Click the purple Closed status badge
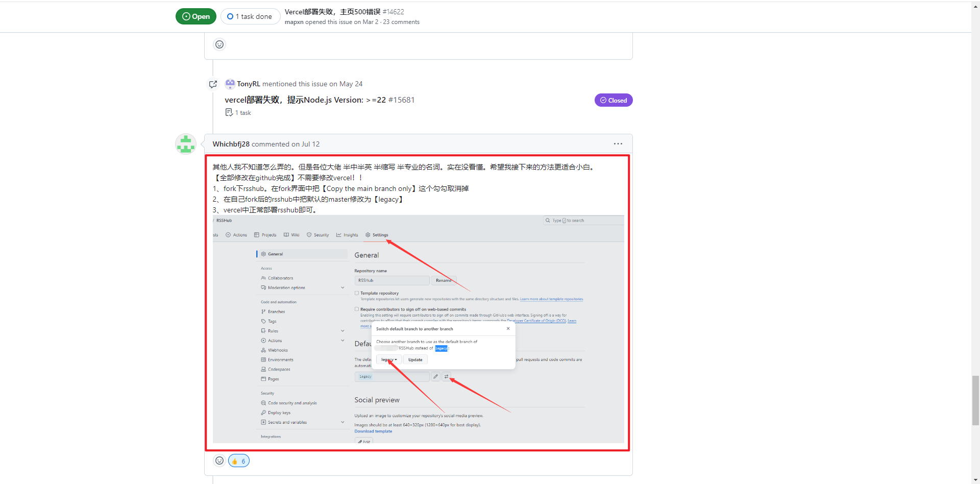The width and height of the screenshot is (980, 484). pyautogui.click(x=614, y=100)
